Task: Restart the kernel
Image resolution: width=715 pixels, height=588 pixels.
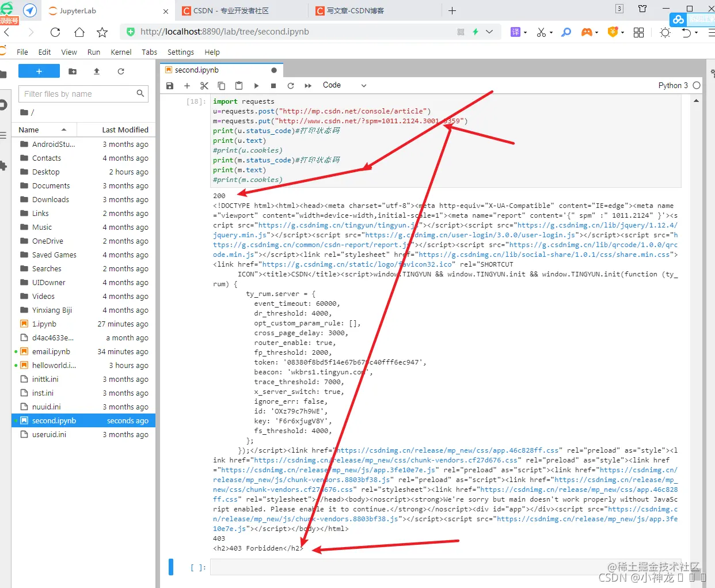Action: click(x=291, y=86)
